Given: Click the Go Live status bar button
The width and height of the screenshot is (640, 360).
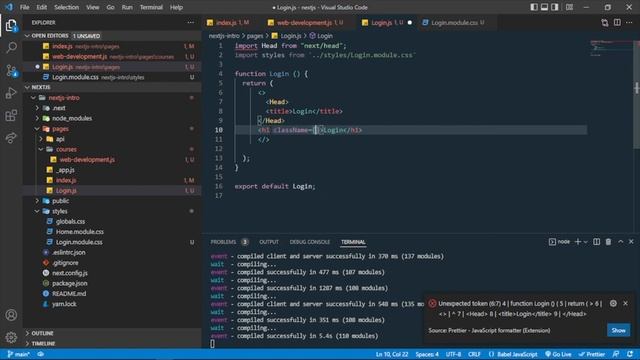Looking at the screenshot, I should pos(558,354).
